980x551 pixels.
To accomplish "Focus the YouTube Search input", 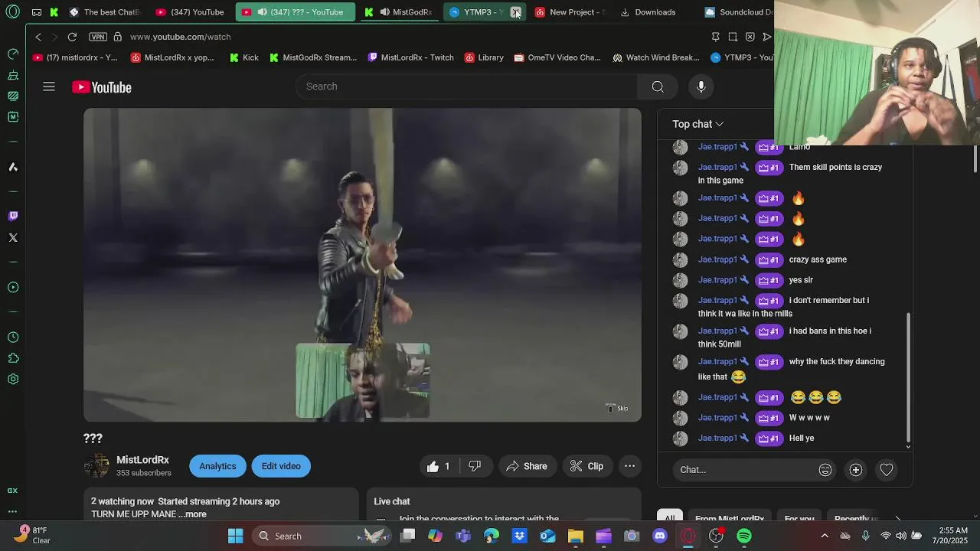I will 467,86.
